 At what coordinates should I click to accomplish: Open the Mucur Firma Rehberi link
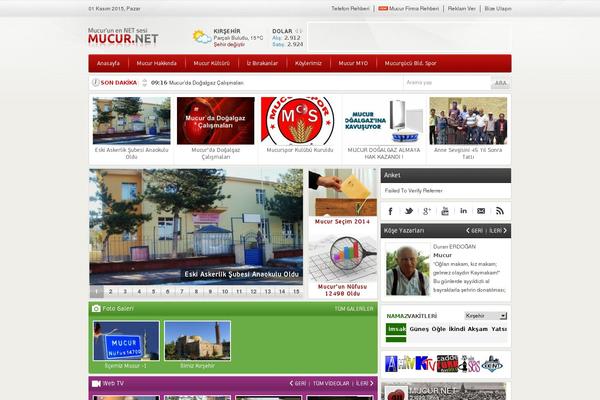(414, 8)
